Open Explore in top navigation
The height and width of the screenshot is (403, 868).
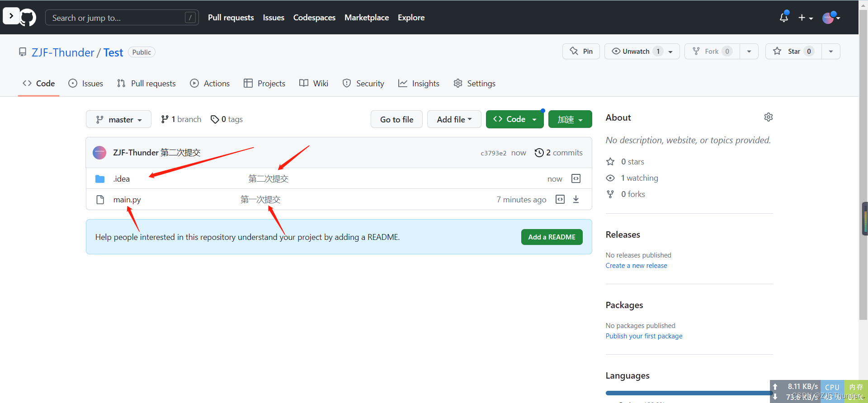(x=411, y=18)
